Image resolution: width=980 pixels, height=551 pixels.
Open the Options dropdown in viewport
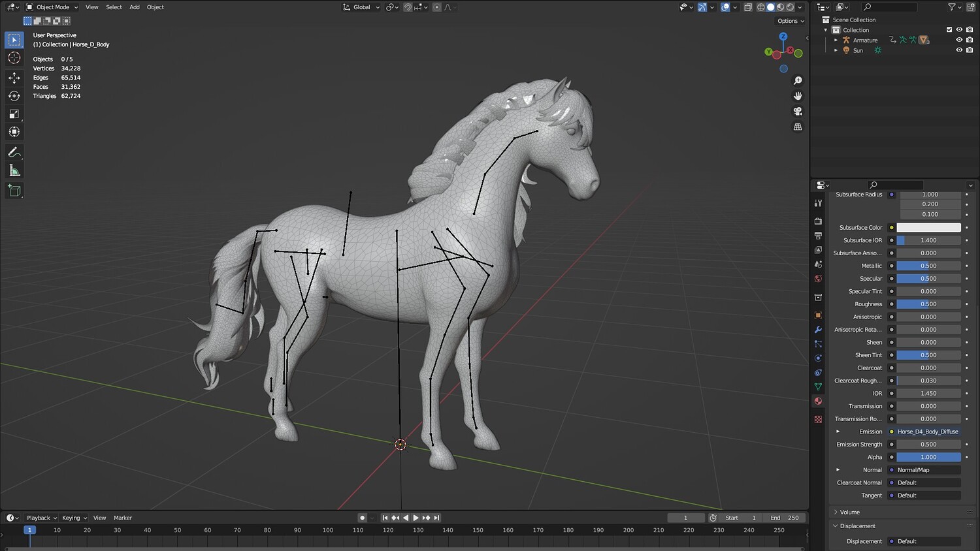click(x=791, y=21)
